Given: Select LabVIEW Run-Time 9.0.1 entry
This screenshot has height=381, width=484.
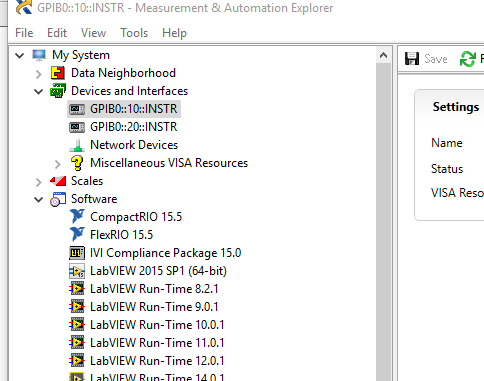Looking at the screenshot, I should click(x=154, y=307).
